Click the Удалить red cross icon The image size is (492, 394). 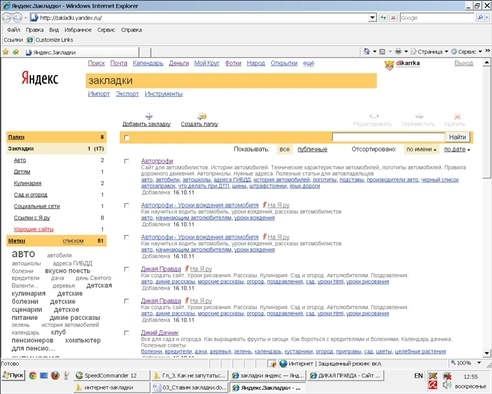point(457,116)
